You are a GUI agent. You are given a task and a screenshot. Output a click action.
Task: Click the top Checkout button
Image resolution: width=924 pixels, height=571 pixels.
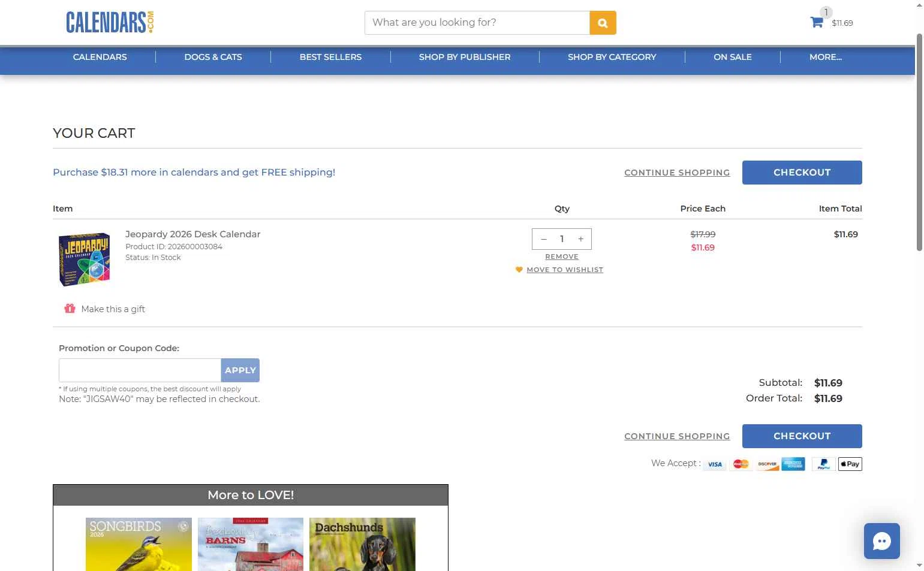802,173
